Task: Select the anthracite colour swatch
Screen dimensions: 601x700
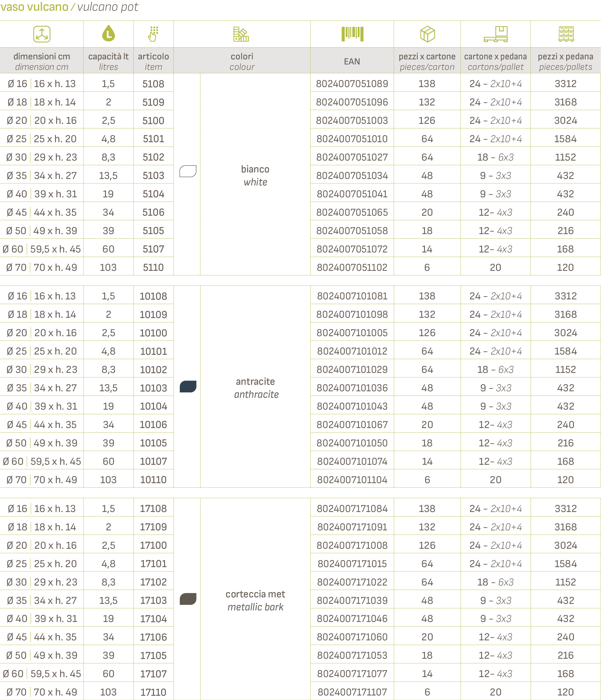Action: click(x=188, y=386)
